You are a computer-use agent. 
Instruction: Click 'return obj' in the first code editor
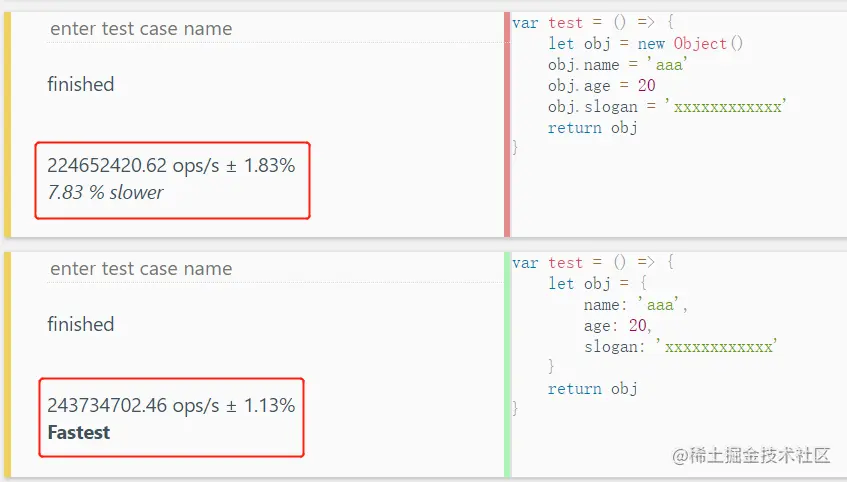click(x=593, y=128)
